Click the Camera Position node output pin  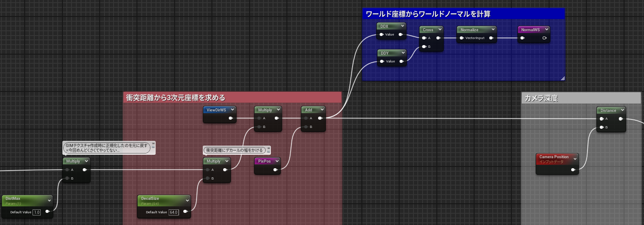coord(573,170)
